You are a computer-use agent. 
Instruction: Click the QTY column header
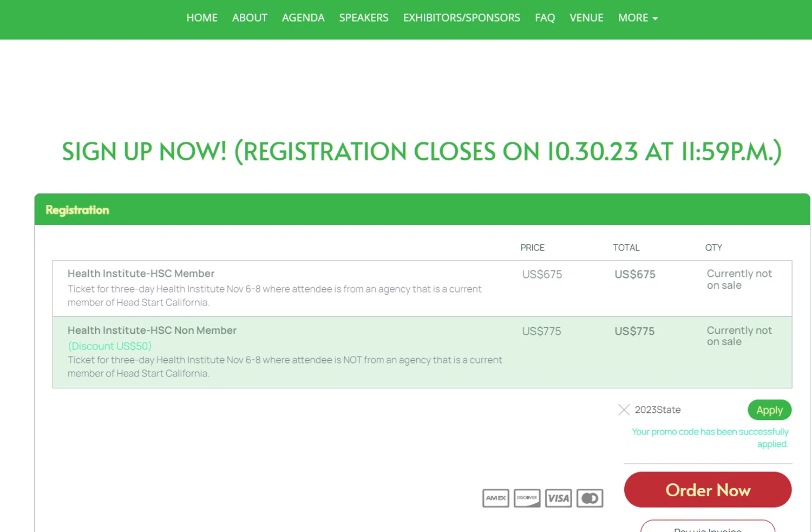(x=713, y=248)
